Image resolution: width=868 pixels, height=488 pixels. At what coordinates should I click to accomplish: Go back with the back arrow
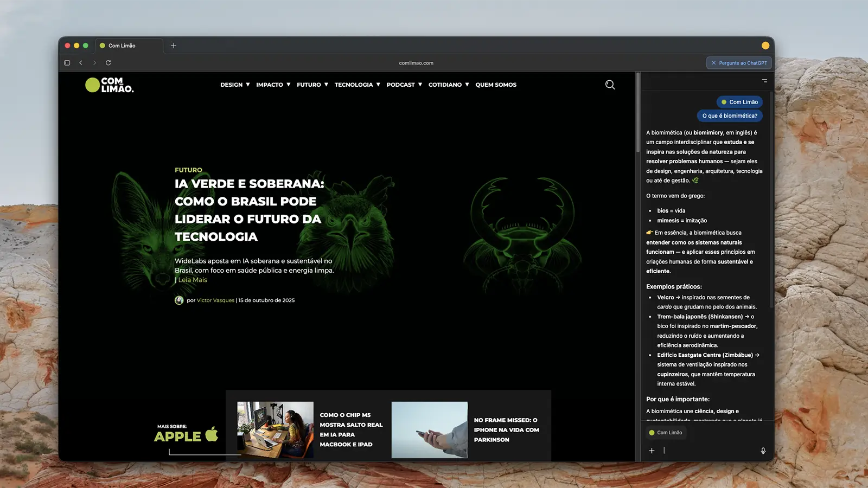[81, 63]
